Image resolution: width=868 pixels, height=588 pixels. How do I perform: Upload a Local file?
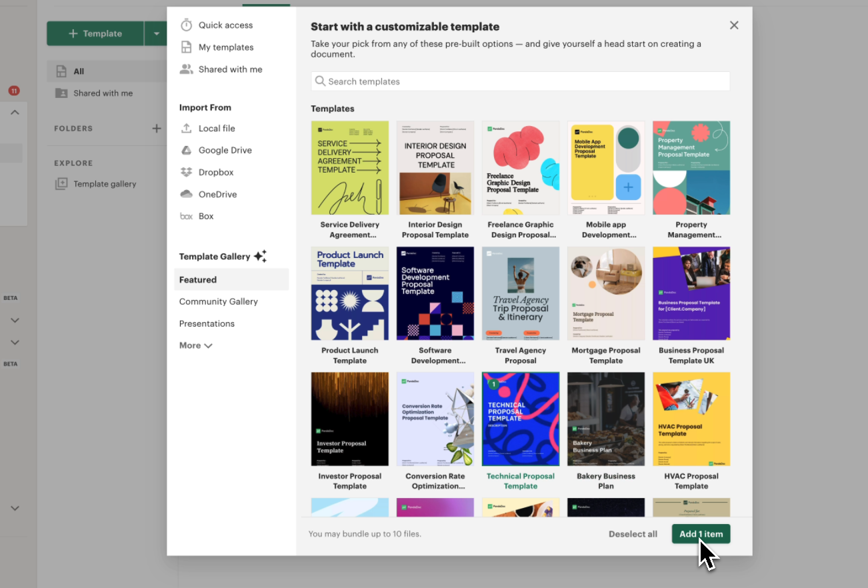[x=216, y=128]
